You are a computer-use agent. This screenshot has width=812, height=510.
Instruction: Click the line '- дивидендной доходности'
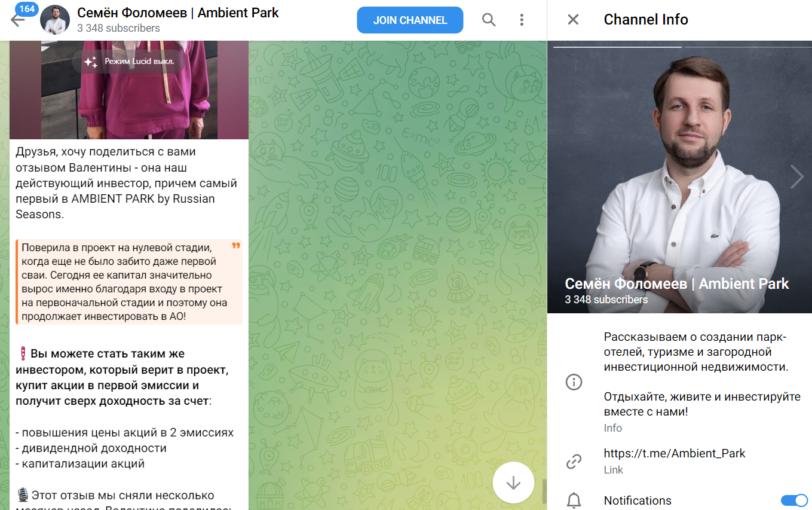[x=91, y=448]
